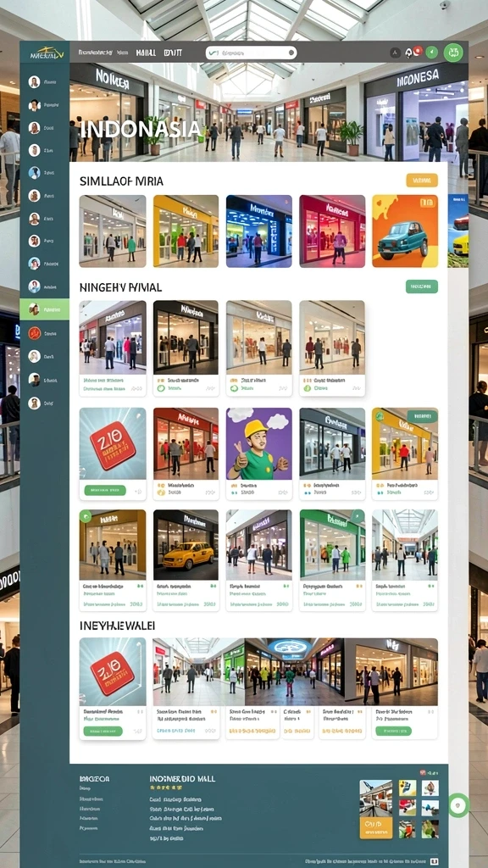Viewport: 488px width, 868px height.
Task: Click the floating green circle button near footer
Action: (x=458, y=805)
